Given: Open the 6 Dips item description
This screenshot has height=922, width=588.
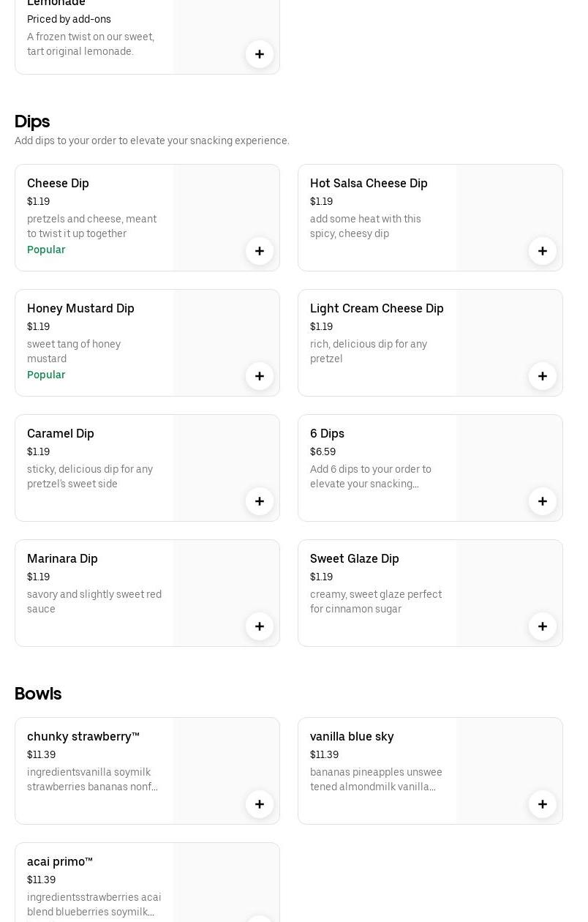Looking at the screenshot, I should pos(371,476).
